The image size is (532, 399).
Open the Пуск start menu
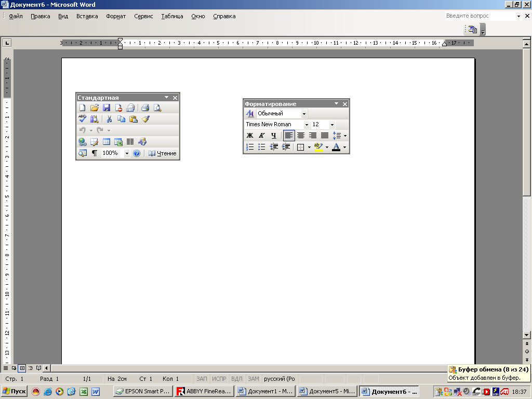coord(15,392)
